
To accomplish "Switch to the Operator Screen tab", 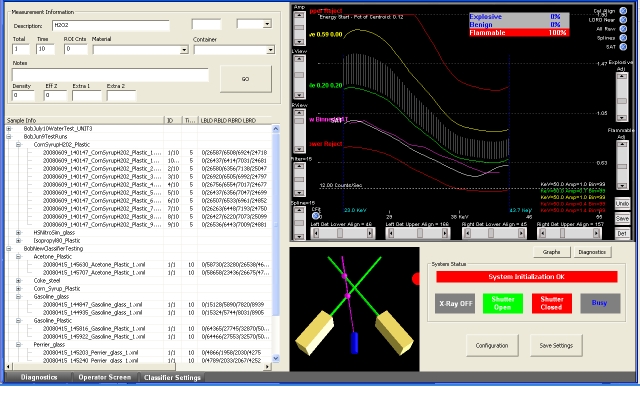I will click(105, 377).
